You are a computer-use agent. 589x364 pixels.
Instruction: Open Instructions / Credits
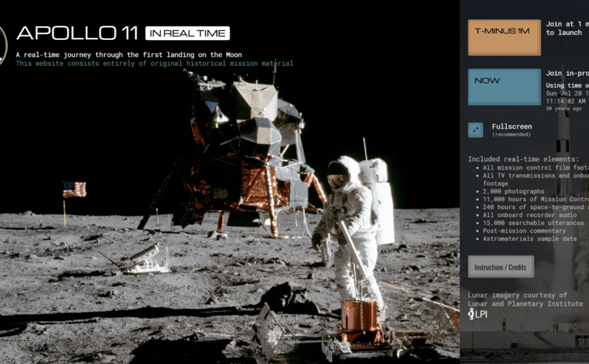tap(500, 267)
